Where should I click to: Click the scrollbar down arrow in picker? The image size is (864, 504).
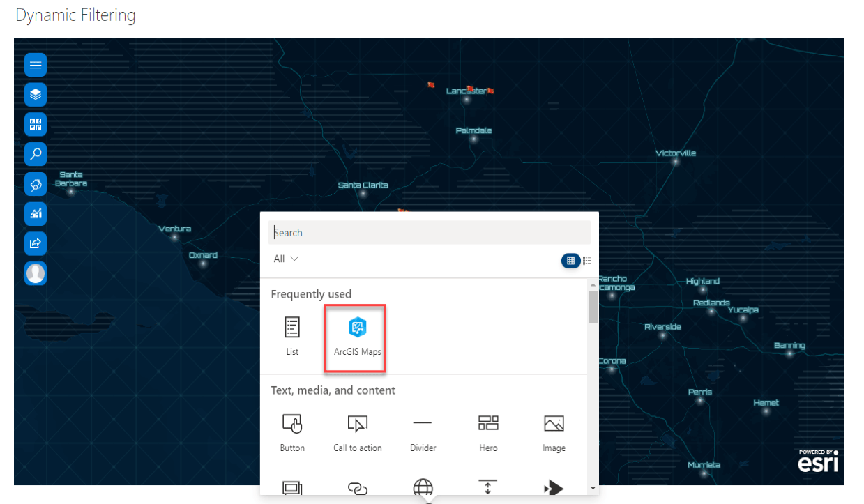(x=593, y=488)
